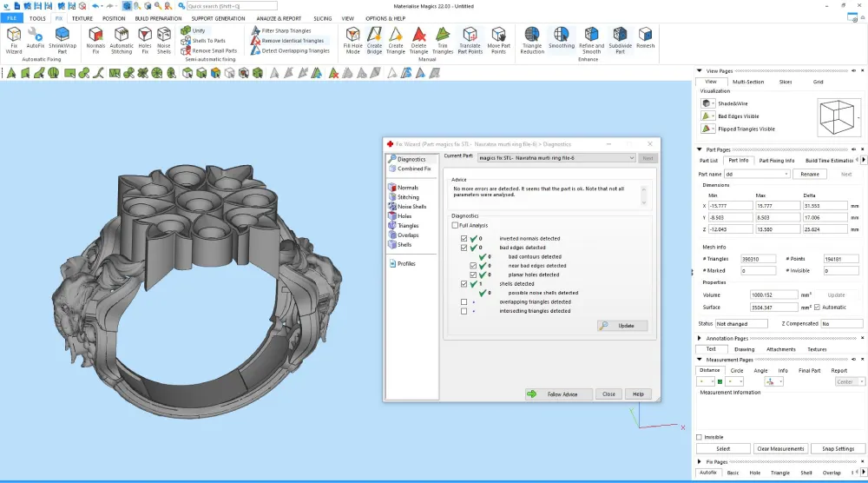Click Remove Identical Triangles
868x483 pixels.
[287, 41]
